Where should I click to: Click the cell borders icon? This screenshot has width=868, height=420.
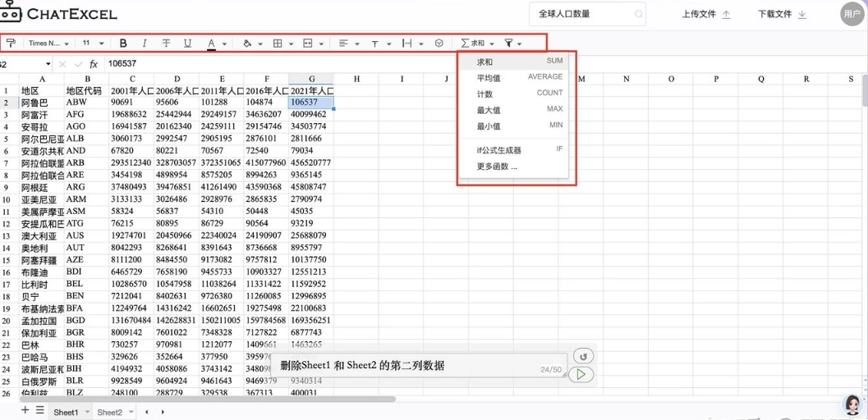278,43
